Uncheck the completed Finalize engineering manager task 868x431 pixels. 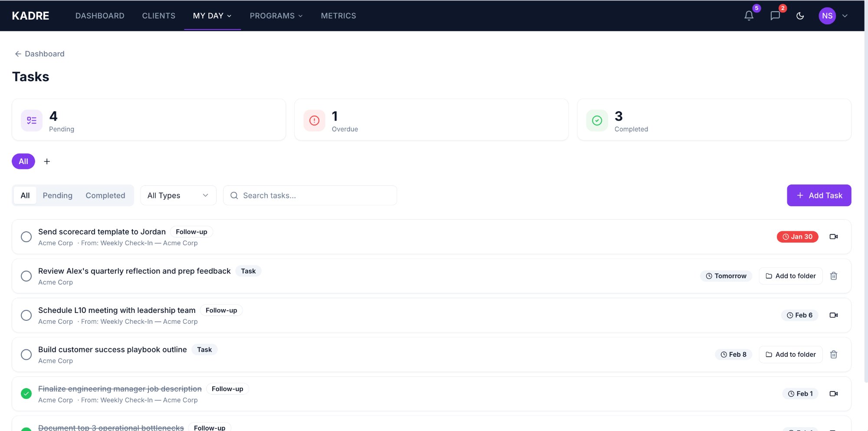click(x=26, y=393)
